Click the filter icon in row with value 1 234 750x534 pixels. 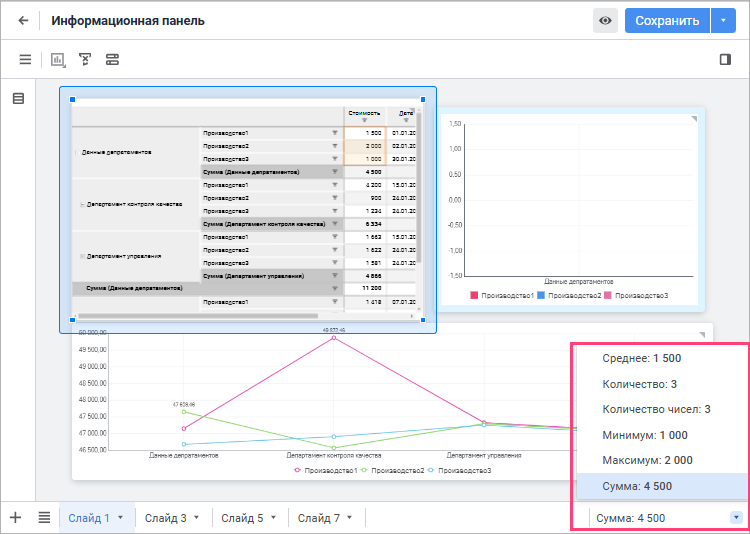point(335,211)
